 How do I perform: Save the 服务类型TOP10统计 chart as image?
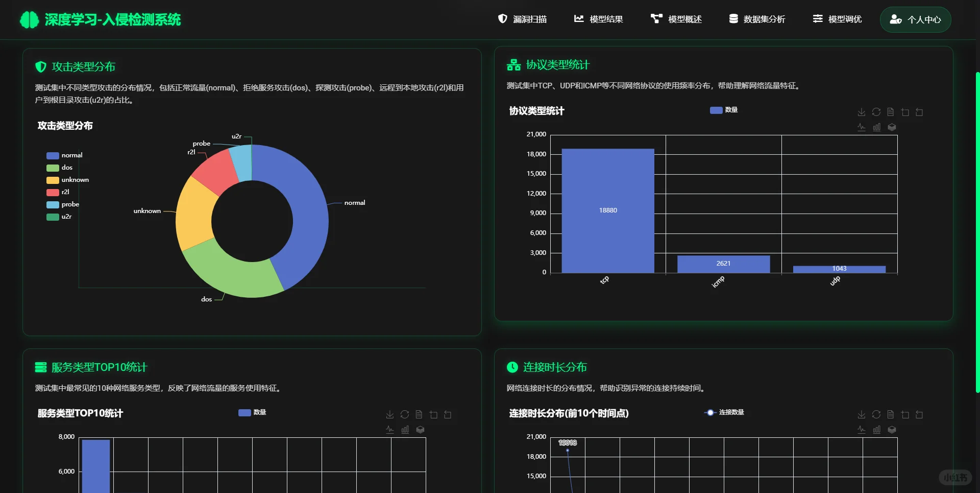[390, 414]
